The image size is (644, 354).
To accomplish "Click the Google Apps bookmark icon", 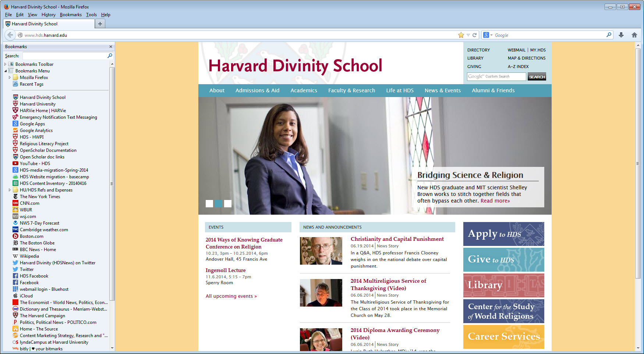I will click(x=15, y=124).
